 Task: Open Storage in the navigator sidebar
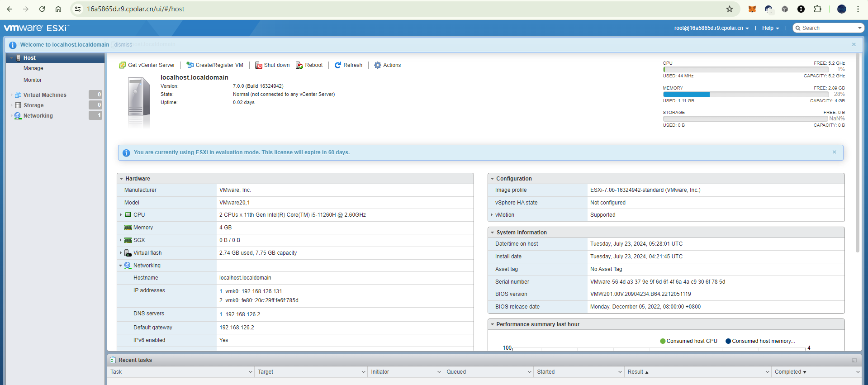(x=33, y=105)
